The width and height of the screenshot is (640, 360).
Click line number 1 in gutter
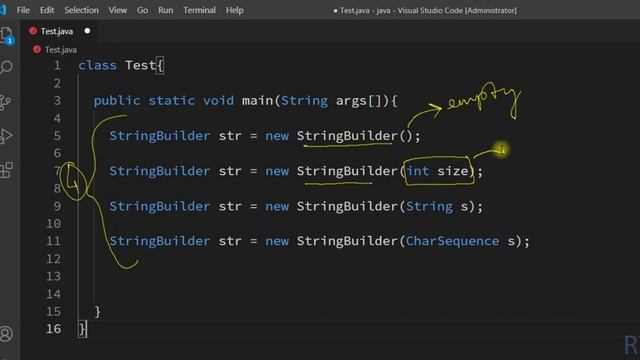57,65
